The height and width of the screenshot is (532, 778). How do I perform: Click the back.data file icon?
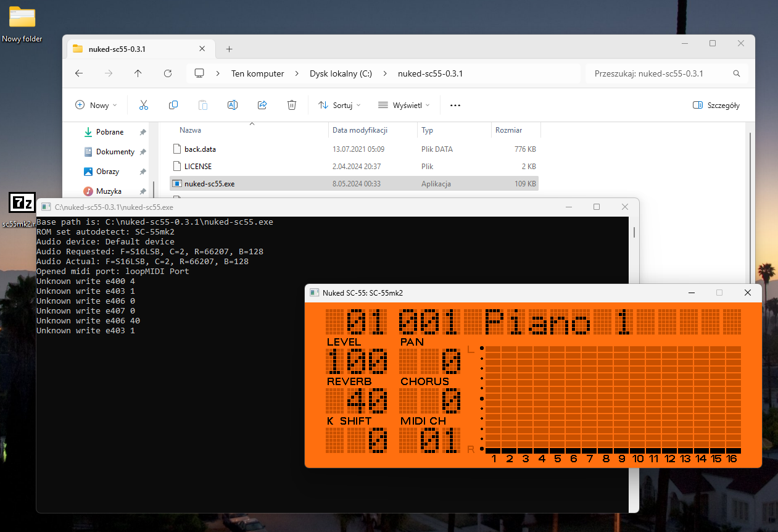tap(177, 149)
